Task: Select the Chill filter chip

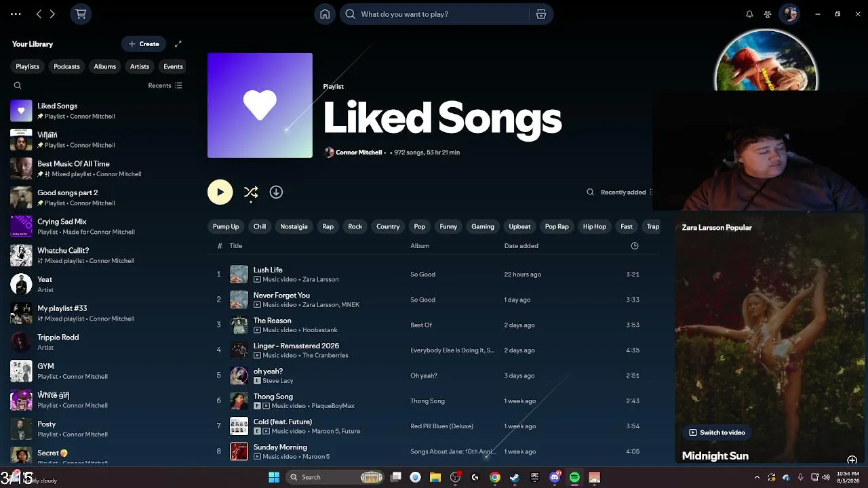Action: pos(260,226)
